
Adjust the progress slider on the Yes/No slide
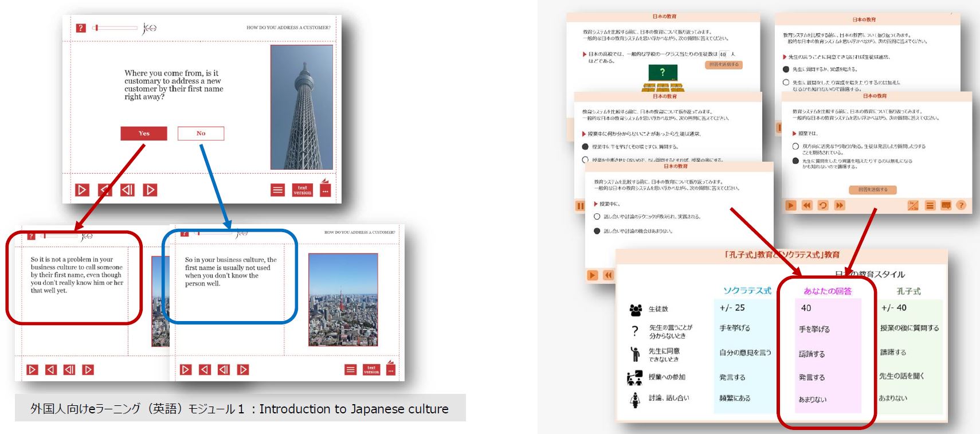pyautogui.click(x=115, y=28)
